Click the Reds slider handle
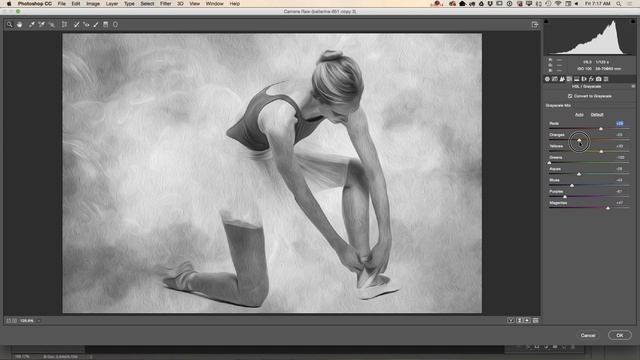The width and height of the screenshot is (640, 360). (601, 129)
